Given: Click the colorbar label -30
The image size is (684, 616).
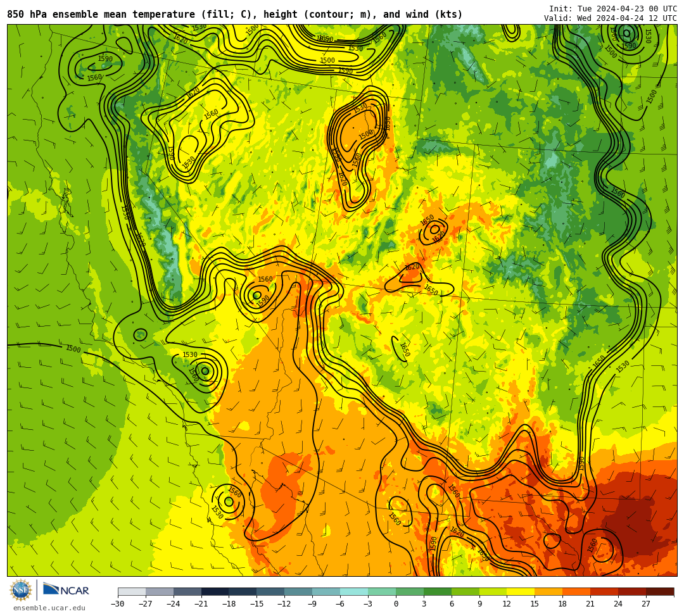Looking at the screenshot, I should click(x=118, y=604).
